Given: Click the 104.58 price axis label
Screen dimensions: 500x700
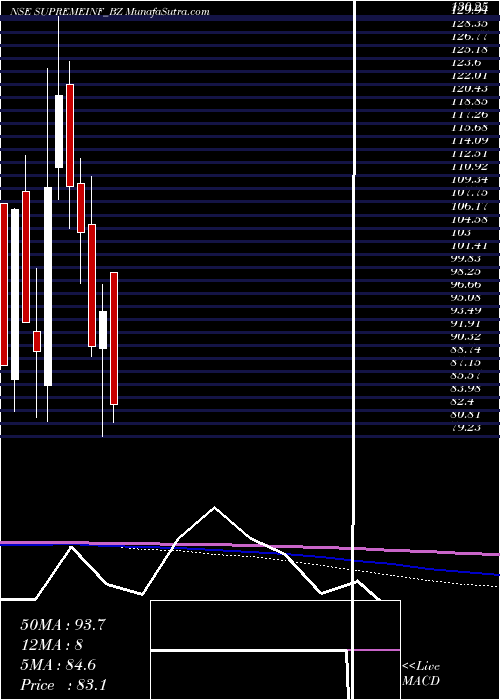Looking at the screenshot, I should [x=471, y=219].
